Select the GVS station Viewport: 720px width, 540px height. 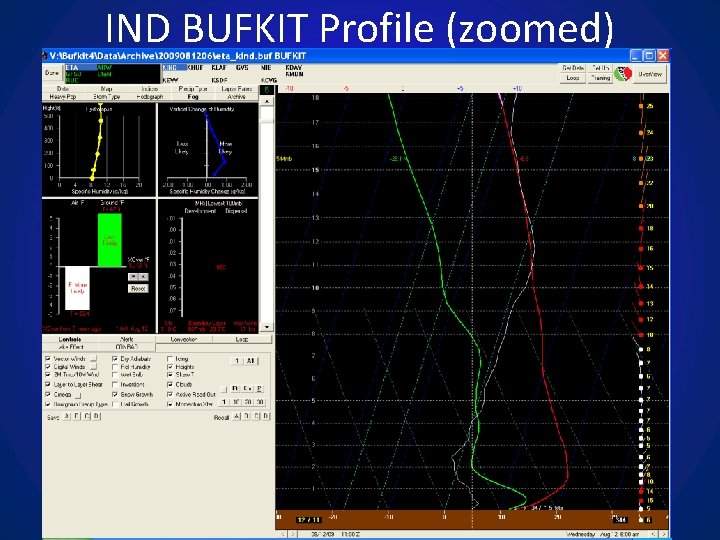pyautogui.click(x=242, y=68)
